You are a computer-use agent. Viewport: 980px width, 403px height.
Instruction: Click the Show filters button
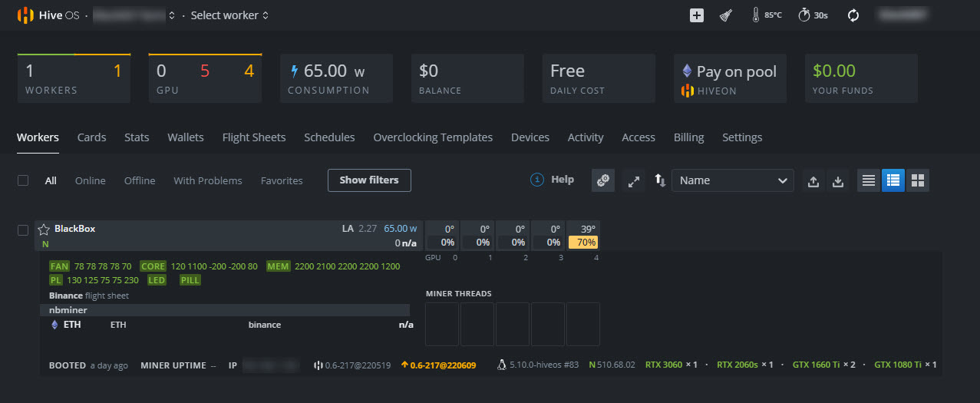(x=369, y=180)
